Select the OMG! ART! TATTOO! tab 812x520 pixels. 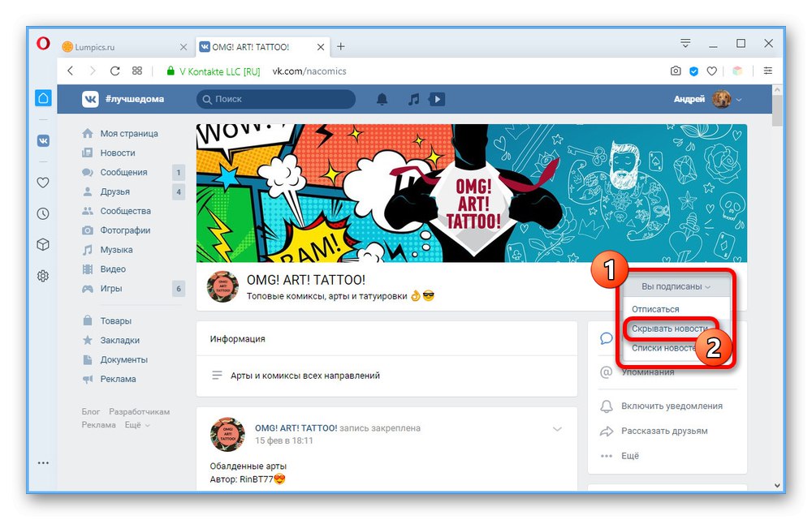click(x=263, y=47)
